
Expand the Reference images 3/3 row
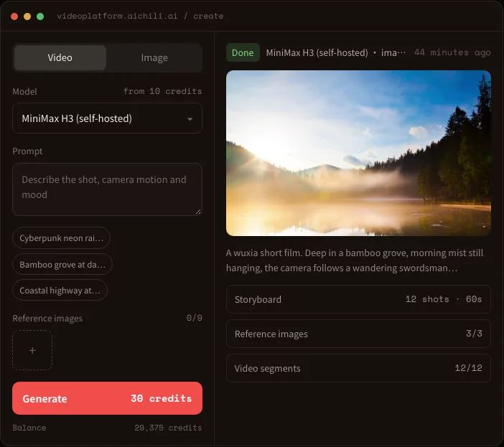coord(358,334)
